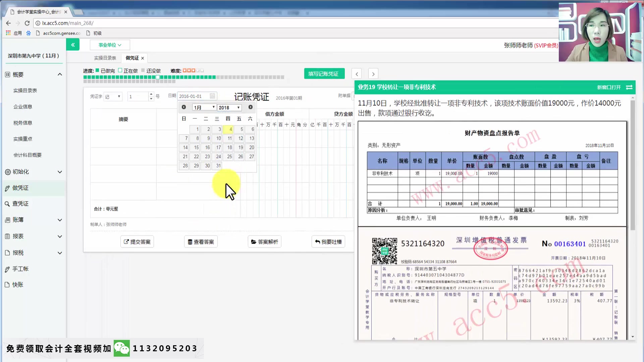Viewport: 644px width, 362px height.
Task: Click the 提交答案 button
Action: 137,241
